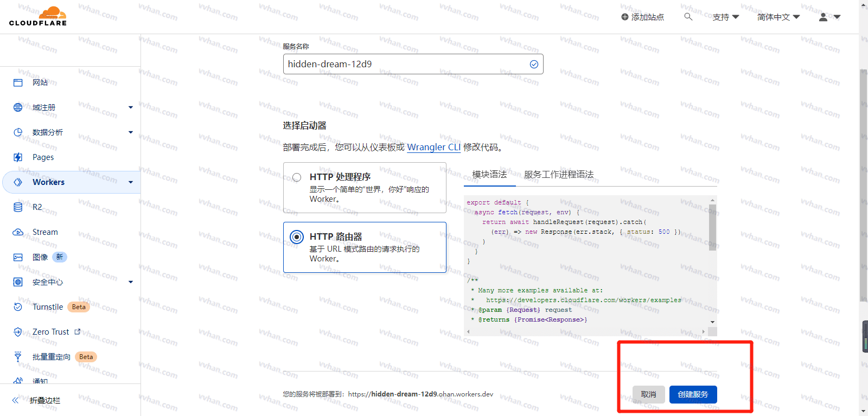Click the code panel scroll-right arrow
The width and height of the screenshot is (868, 416).
(704, 331)
